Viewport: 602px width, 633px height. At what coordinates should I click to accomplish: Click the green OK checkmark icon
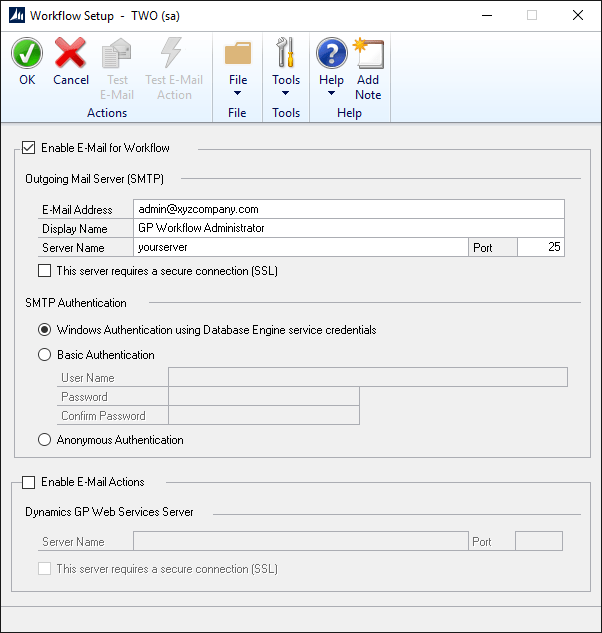point(27,54)
